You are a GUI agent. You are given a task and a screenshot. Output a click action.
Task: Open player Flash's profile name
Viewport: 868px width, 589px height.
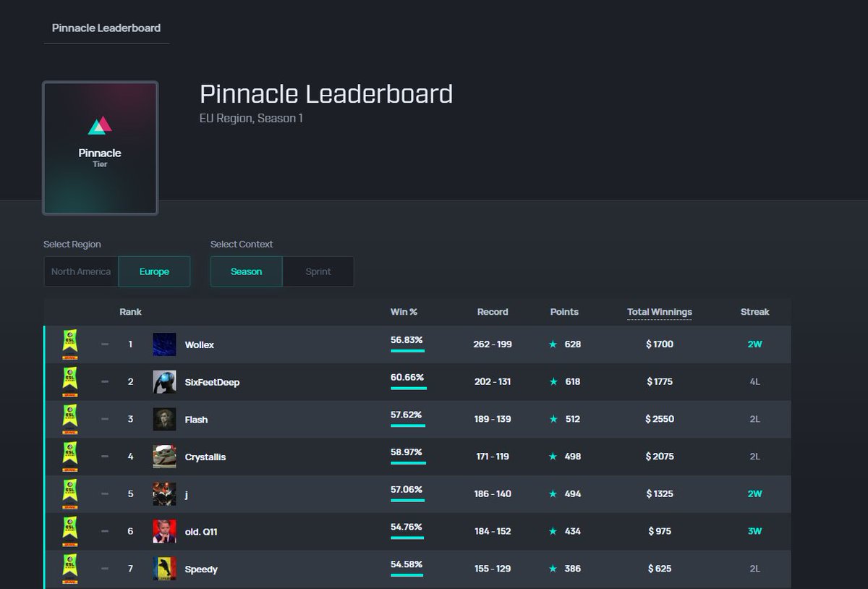point(196,420)
